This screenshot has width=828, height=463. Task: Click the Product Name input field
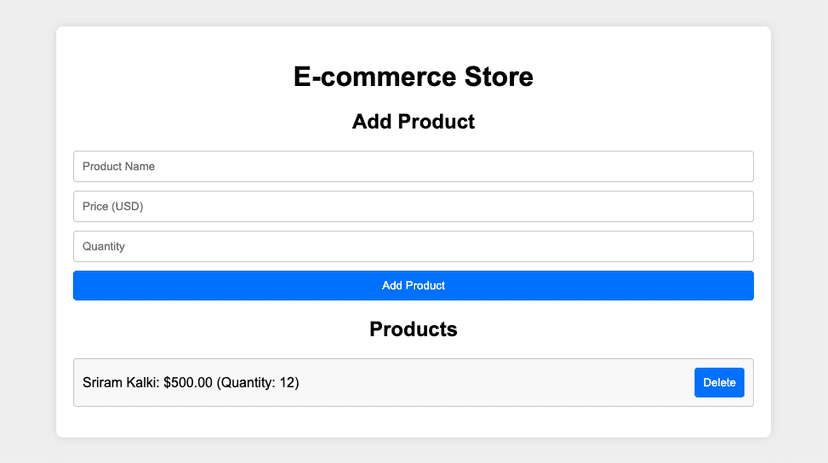(413, 166)
